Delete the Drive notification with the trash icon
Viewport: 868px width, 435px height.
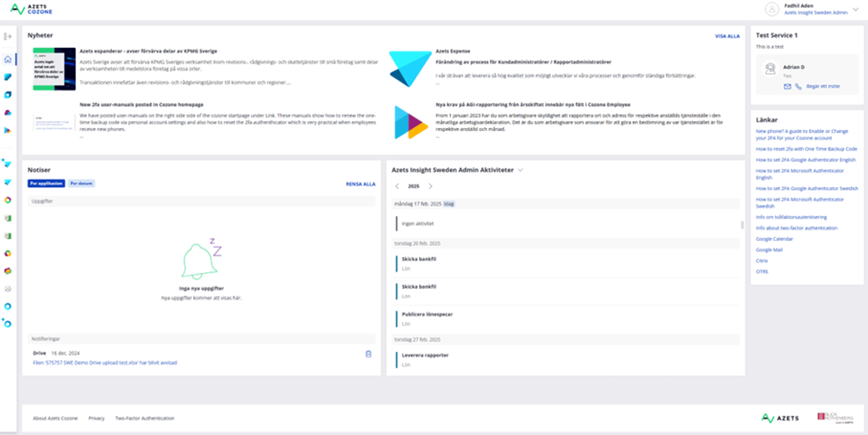tap(368, 354)
